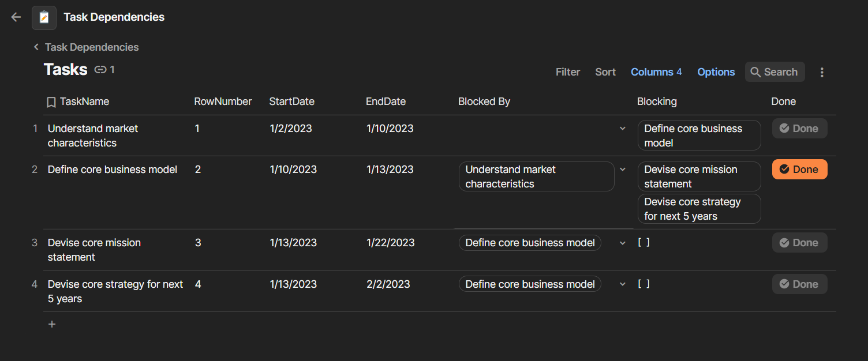Open the Filter menu
This screenshot has width=868, height=361.
tap(568, 72)
